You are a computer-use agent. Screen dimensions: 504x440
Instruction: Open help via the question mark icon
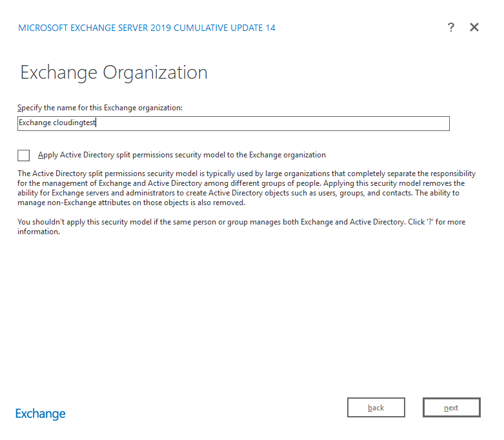point(451,27)
